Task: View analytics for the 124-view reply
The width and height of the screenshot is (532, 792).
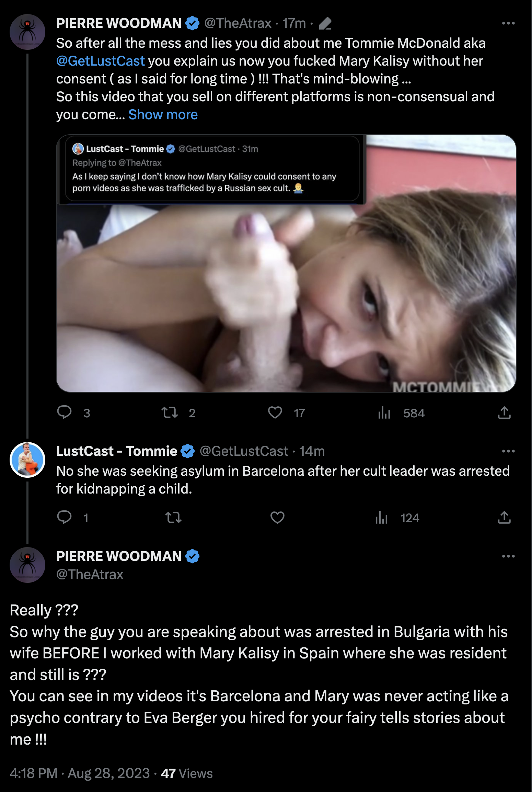Action: pyautogui.click(x=381, y=518)
